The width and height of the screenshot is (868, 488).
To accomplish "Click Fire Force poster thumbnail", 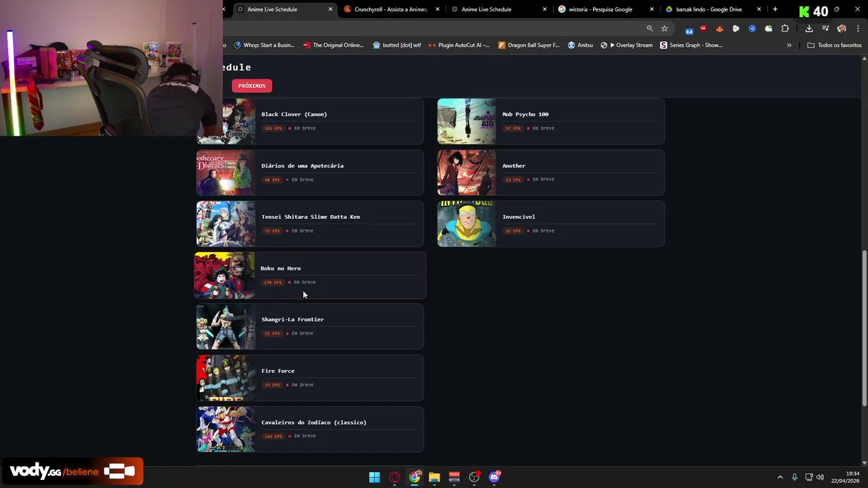I will [226, 378].
